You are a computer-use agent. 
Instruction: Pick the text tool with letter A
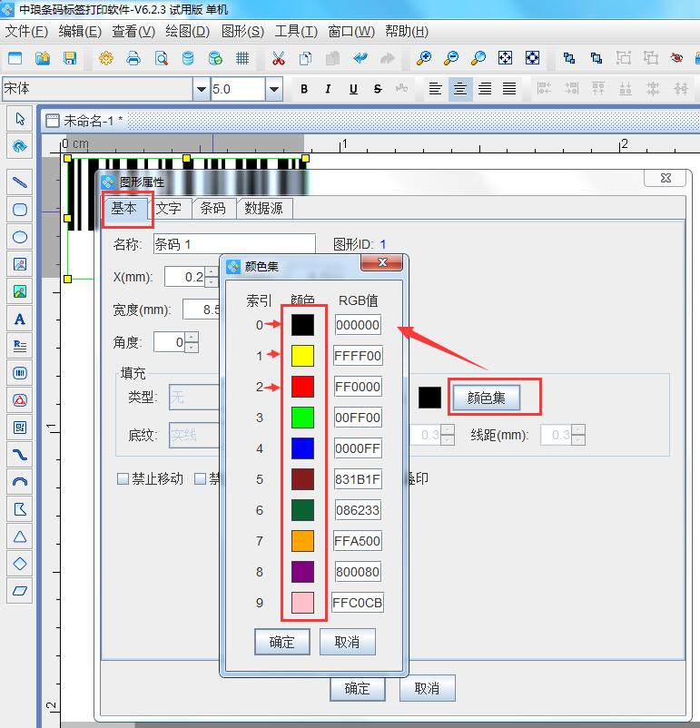tap(20, 319)
